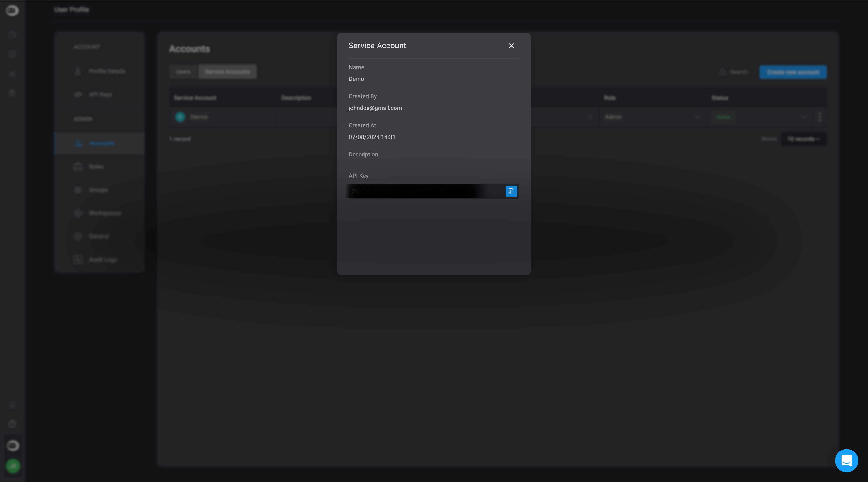Image resolution: width=868 pixels, height=482 pixels.
Task: Close the Service Account dialog
Action: click(511, 46)
